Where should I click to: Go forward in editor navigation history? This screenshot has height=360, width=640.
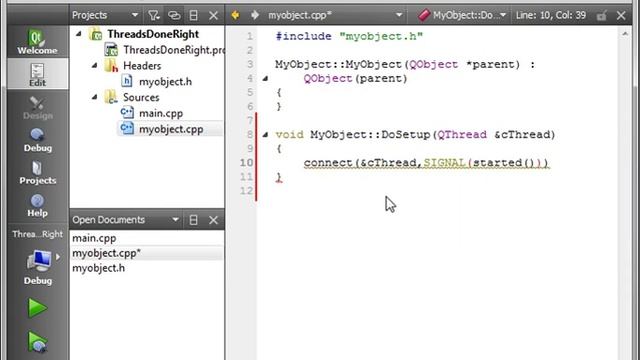tap(255, 15)
